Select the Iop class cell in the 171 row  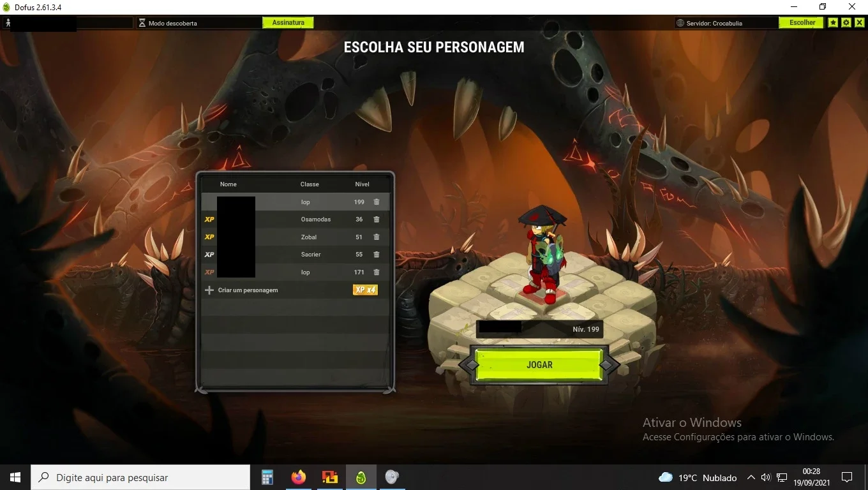306,272
